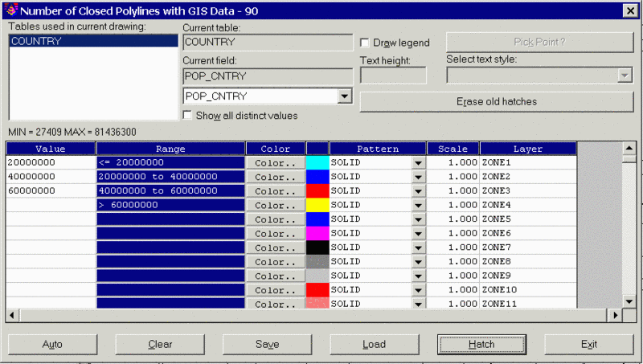Click the red color swatch for ZONE3
643x364 pixels.
(317, 191)
